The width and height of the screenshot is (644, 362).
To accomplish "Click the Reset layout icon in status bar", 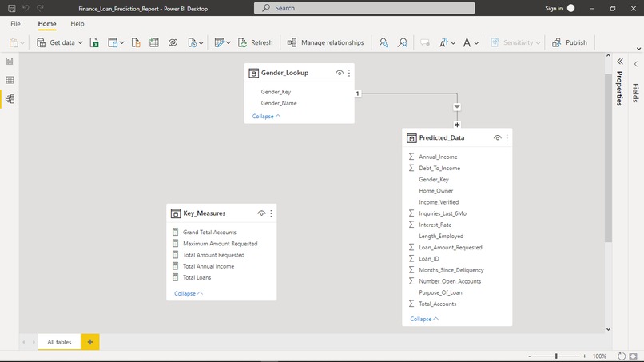I will (x=622, y=356).
